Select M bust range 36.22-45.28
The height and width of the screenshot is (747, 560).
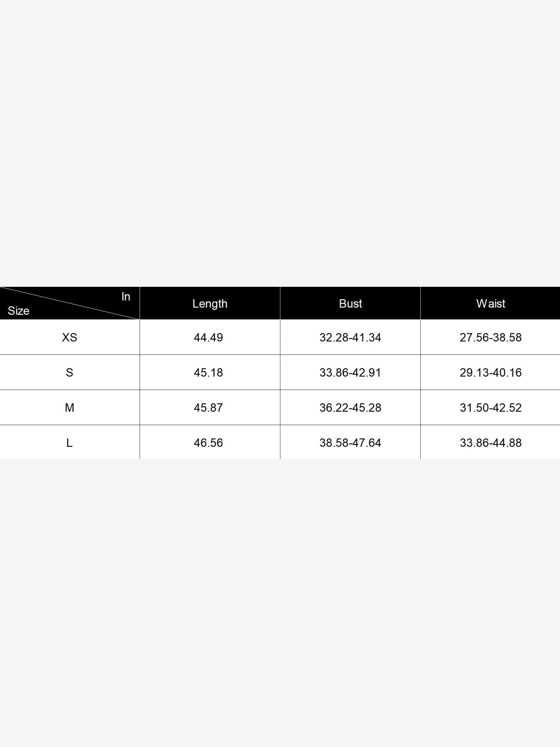[x=350, y=407]
